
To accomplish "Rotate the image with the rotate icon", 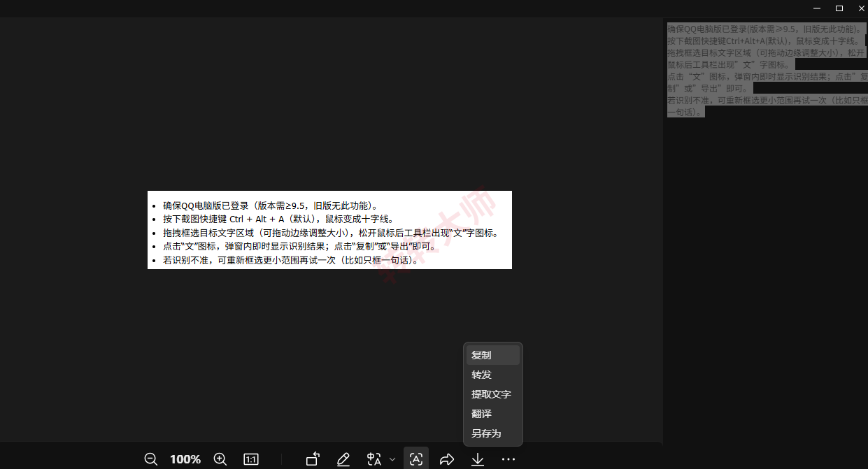I will [x=313, y=459].
